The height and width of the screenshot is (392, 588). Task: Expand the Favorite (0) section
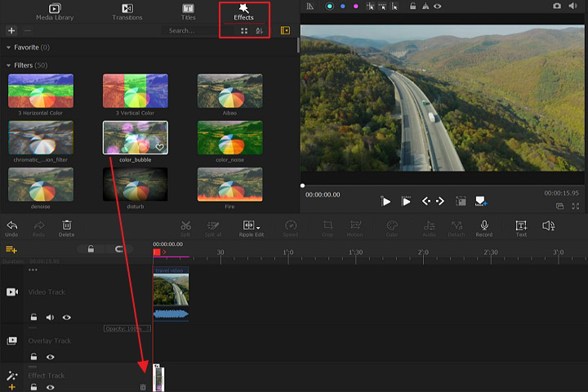[8, 48]
